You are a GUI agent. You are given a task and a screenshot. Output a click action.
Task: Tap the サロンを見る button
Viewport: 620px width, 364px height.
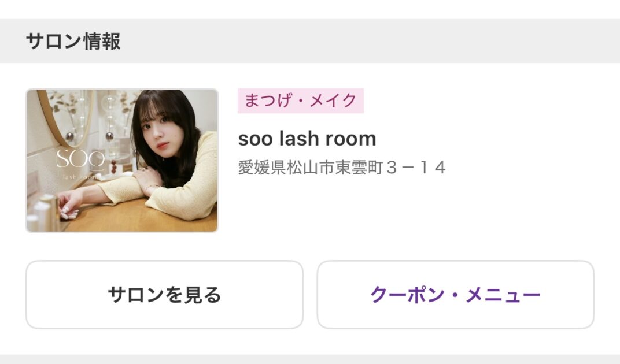click(x=164, y=295)
